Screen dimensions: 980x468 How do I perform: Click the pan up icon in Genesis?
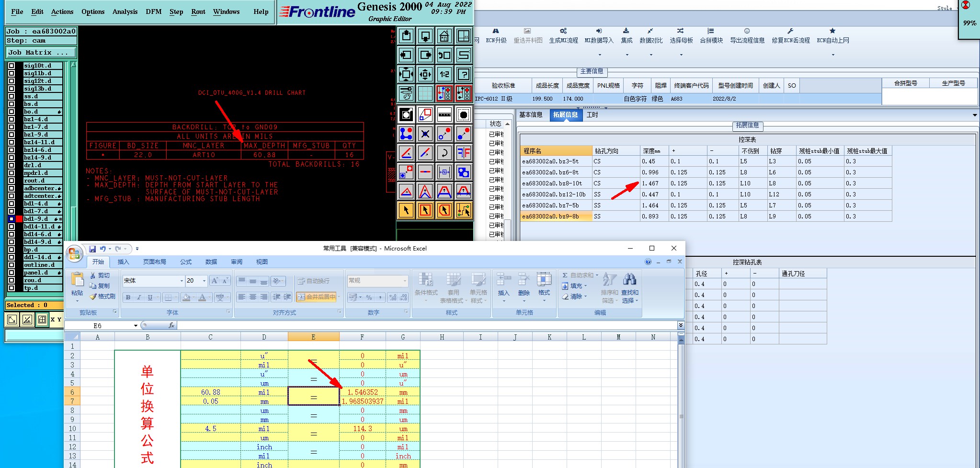(x=406, y=36)
